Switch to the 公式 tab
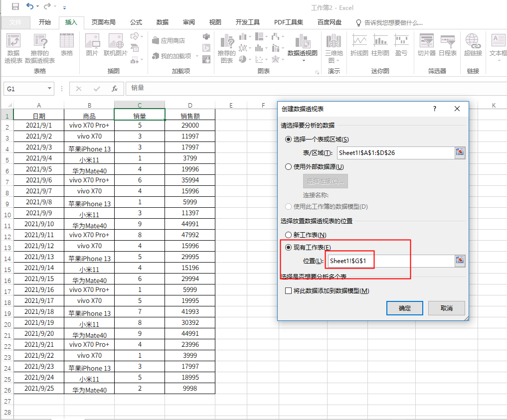This screenshot has width=507, height=420. pyautogui.click(x=136, y=22)
